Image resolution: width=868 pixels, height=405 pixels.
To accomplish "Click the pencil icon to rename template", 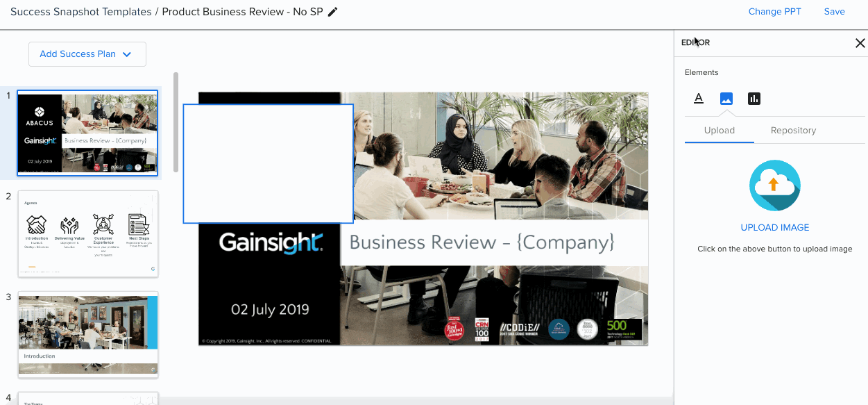I will point(333,12).
